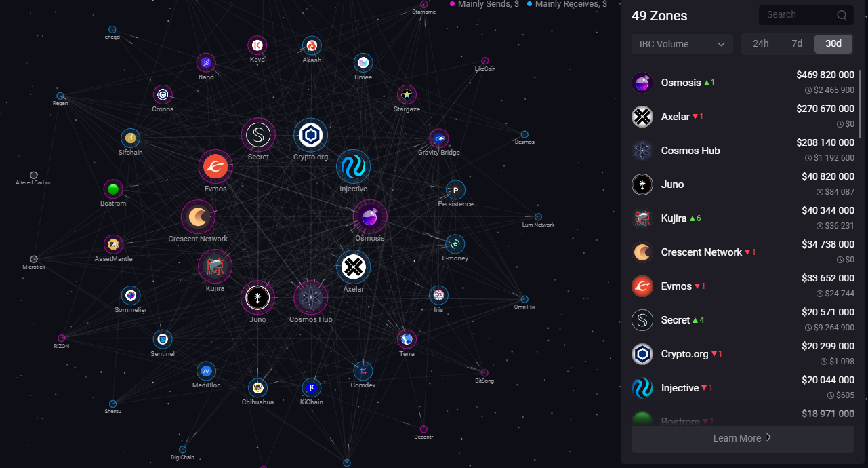Click the Iris node
This screenshot has height=468, width=868.
tap(438, 295)
